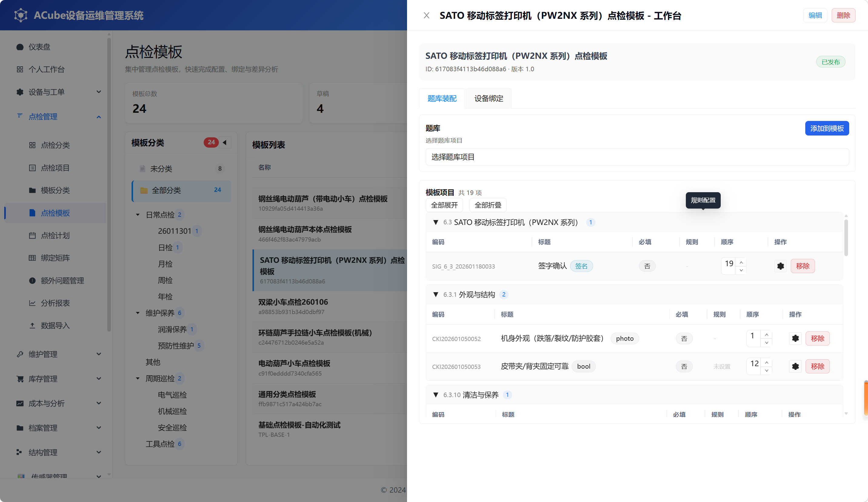Open 点检计划 in the sidebar

pyautogui.click(x=55, y=235)
